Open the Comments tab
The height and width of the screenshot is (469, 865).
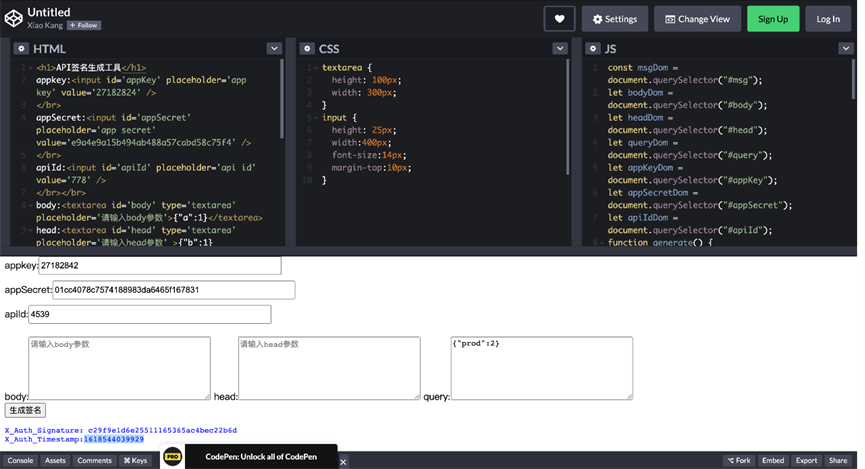click(94, 461)
